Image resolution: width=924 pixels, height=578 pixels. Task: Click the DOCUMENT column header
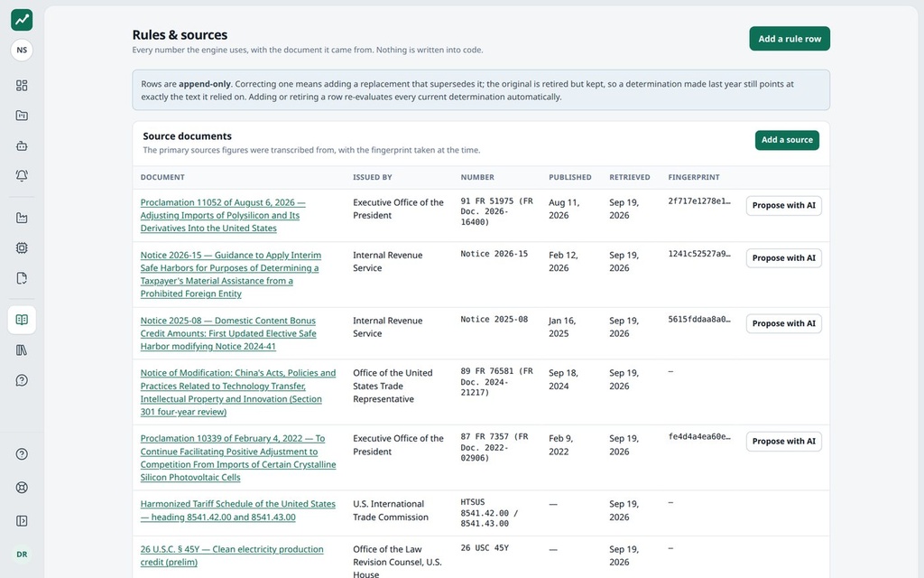[x=162, y=178]
